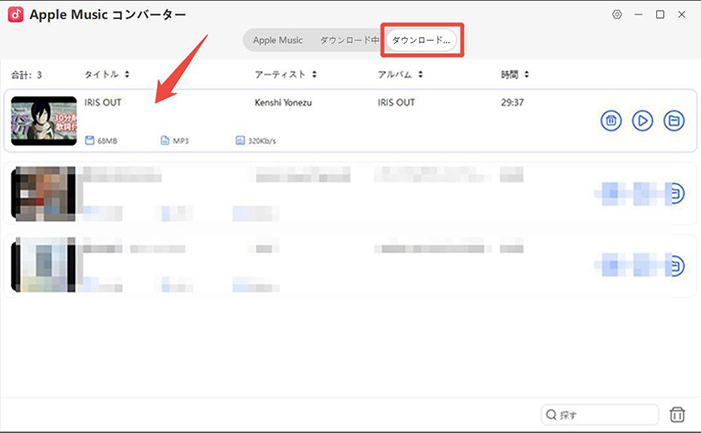Sort list by 時間 column
The width and height of the screenshot is (701, 433).
(x=515, y=75)
